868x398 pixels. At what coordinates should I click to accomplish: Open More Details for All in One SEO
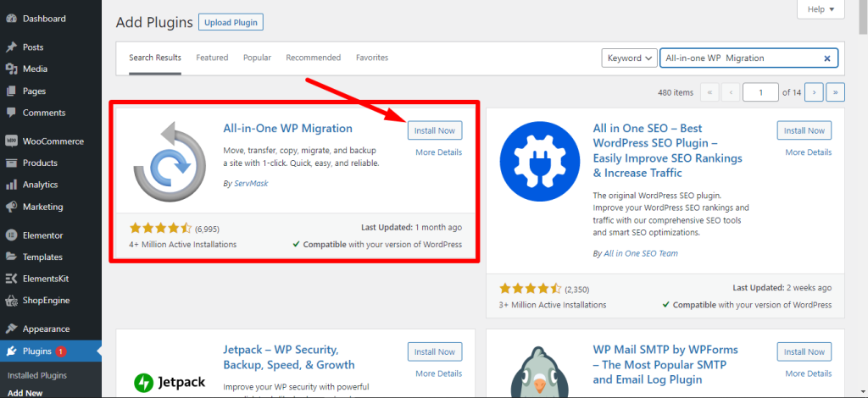808,152
